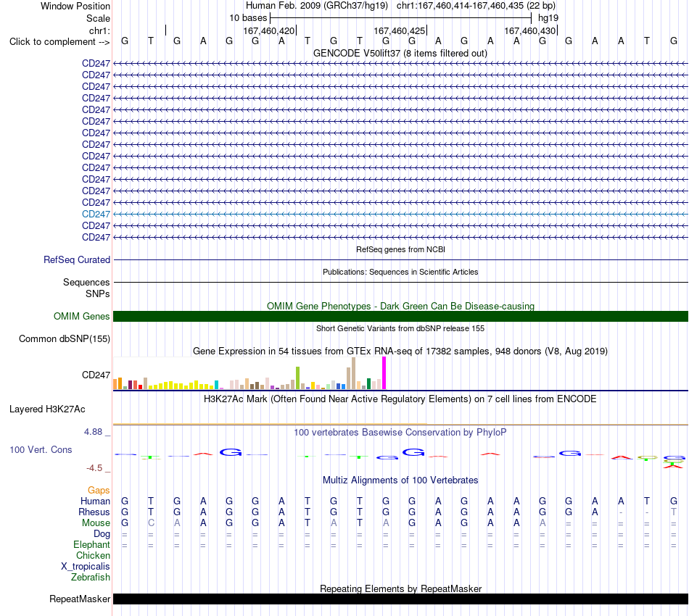Click the 'Scale' label
The height and width of the screenshot is (616, 689).
coord(98,18)
